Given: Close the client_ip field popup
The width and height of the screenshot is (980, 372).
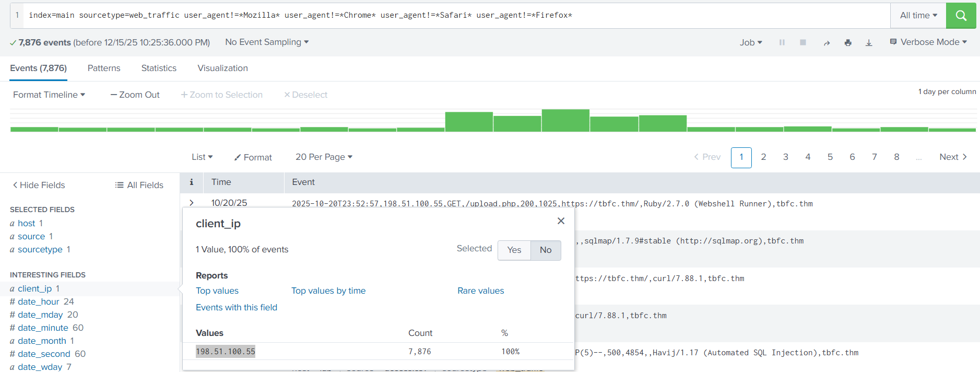Looking at the screenshot, I should 561,221.
